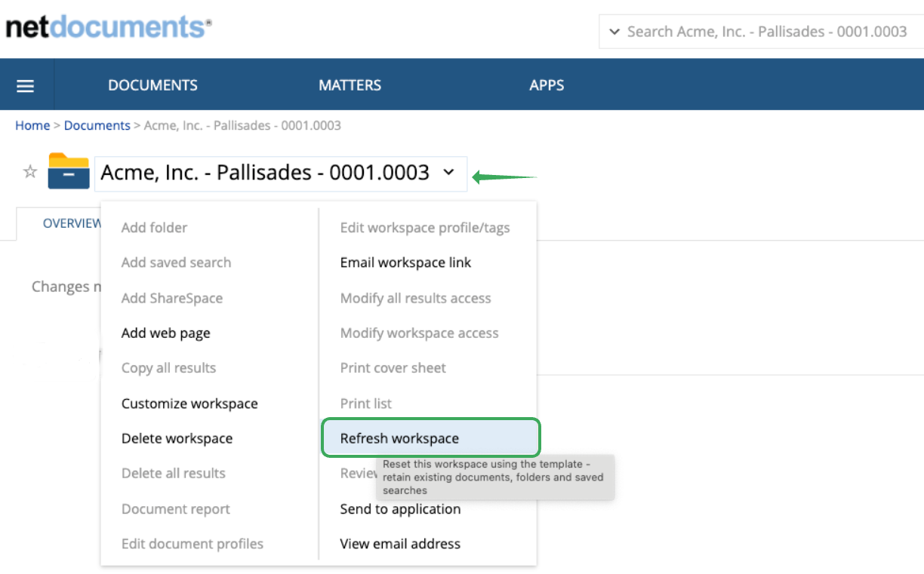The image size is (924, 574).
Task: Switch to the OVERVIEW tab
Action: click(x=72, y=223)
